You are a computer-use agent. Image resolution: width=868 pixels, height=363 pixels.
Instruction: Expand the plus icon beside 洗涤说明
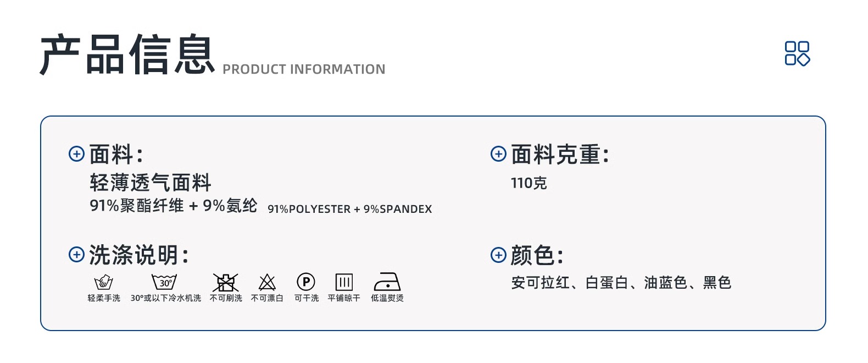[x=76, y=254]
